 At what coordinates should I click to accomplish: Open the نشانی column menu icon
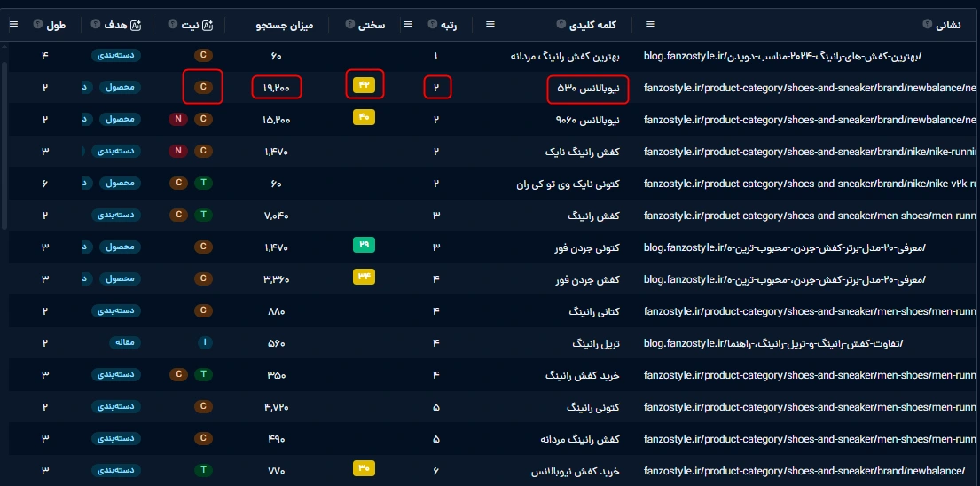click(x=650, y=24)
